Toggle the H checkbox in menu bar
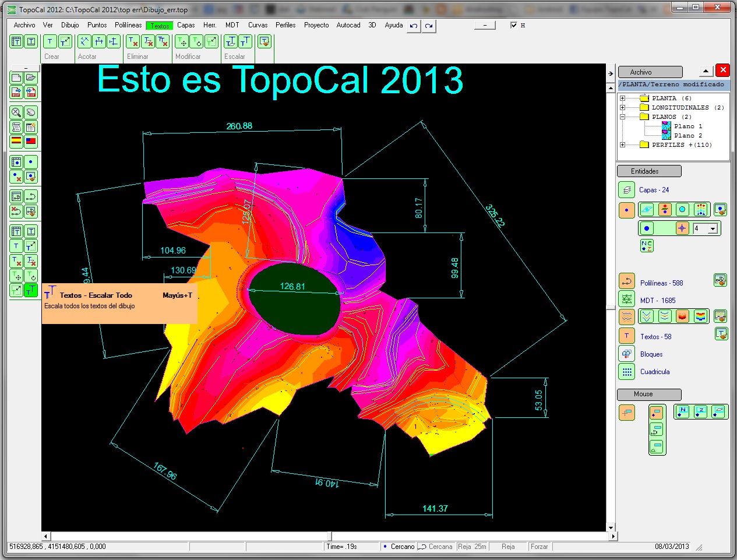Image resolution: width=737 pixels, height=560 pixels. [x=513, y=25]
